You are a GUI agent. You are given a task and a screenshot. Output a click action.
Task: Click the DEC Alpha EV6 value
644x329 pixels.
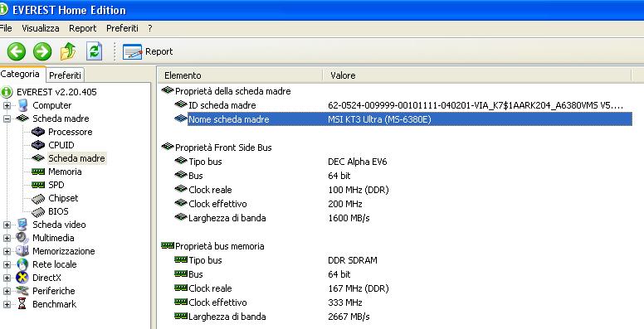(x=358, y=162)
